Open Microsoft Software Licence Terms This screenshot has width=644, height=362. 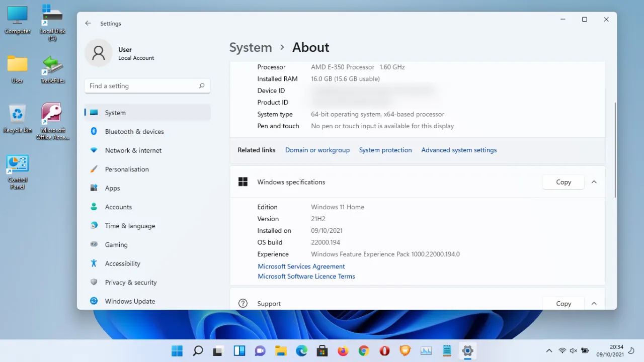[x=306, y=276]
